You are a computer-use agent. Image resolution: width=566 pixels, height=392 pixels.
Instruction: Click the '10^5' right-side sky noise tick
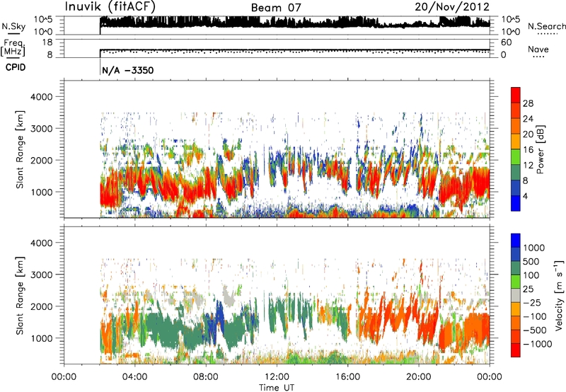(510, 20)
